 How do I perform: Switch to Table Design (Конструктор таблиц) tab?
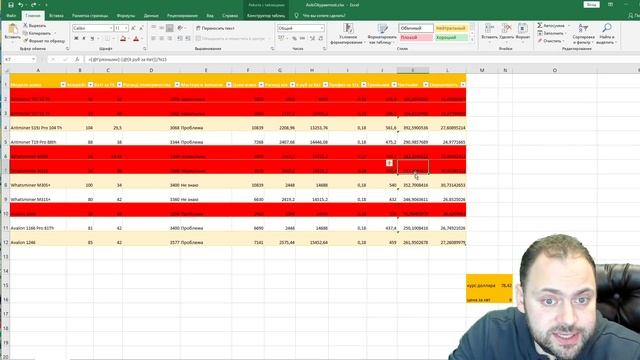pyautogui.click(x=266, y=16)
